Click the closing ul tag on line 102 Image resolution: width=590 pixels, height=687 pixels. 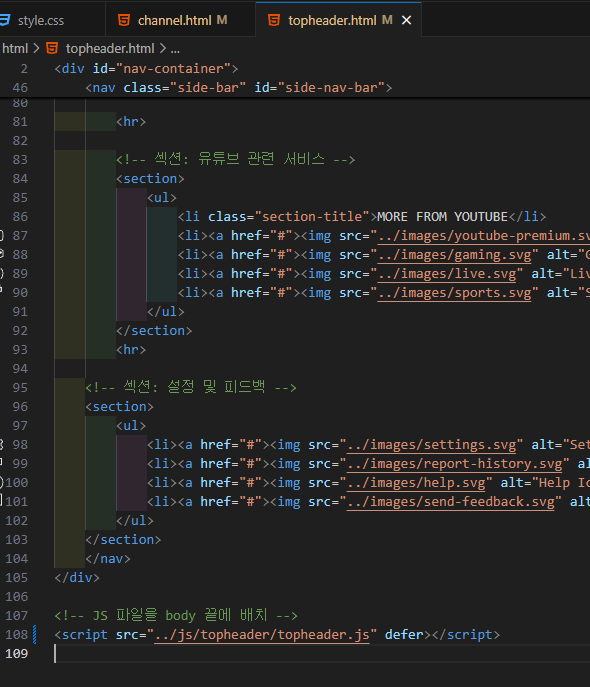coord(135,521)
